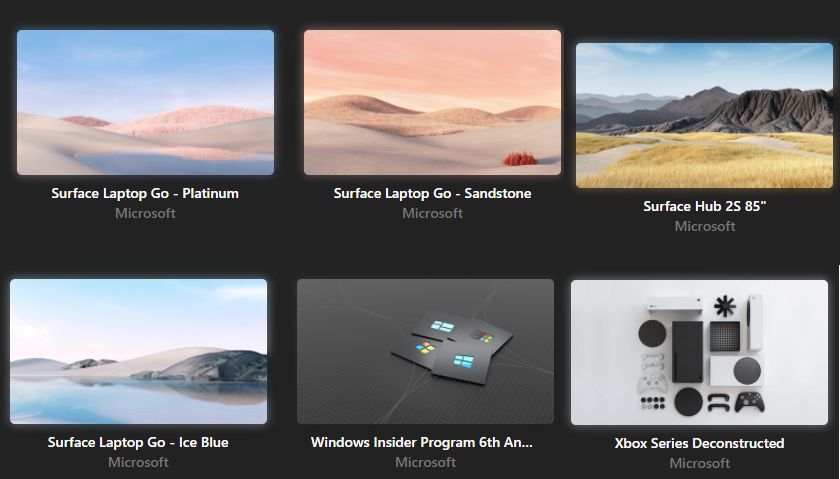This screenshot has height=479, width=840.
Task: Open the Surface Laptop Go Platinum wallpaper thumbnail
Action: pos(145,102)
